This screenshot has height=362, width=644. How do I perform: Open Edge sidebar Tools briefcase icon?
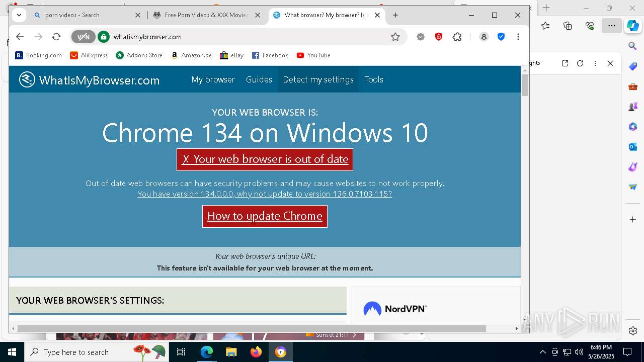[x=633, y=86]
